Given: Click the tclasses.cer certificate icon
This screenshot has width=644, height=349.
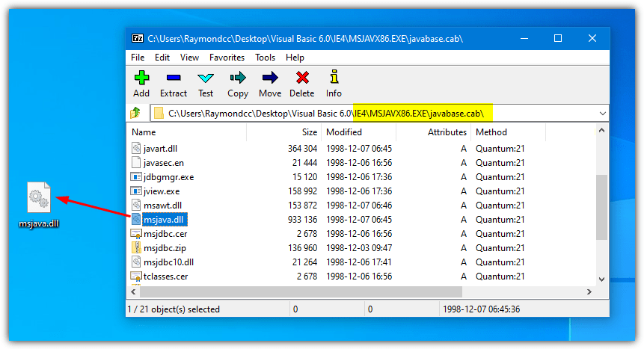Looking at the screenshot, I should tap(136, 277).
